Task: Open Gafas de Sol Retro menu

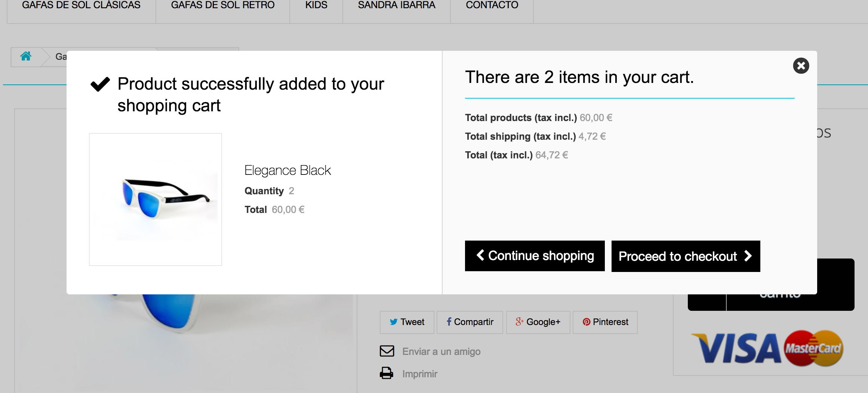Action: pos(223,5)
